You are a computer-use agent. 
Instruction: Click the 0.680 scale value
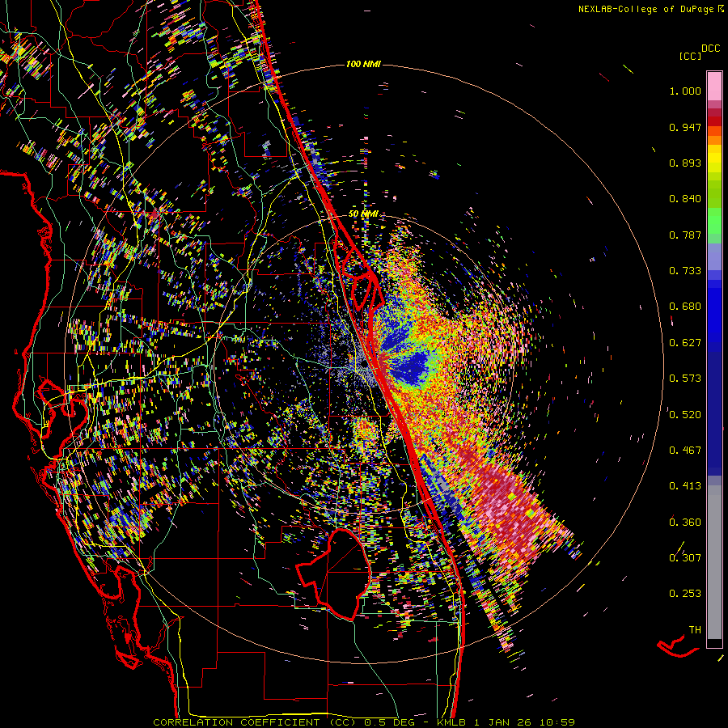point(685,307)
